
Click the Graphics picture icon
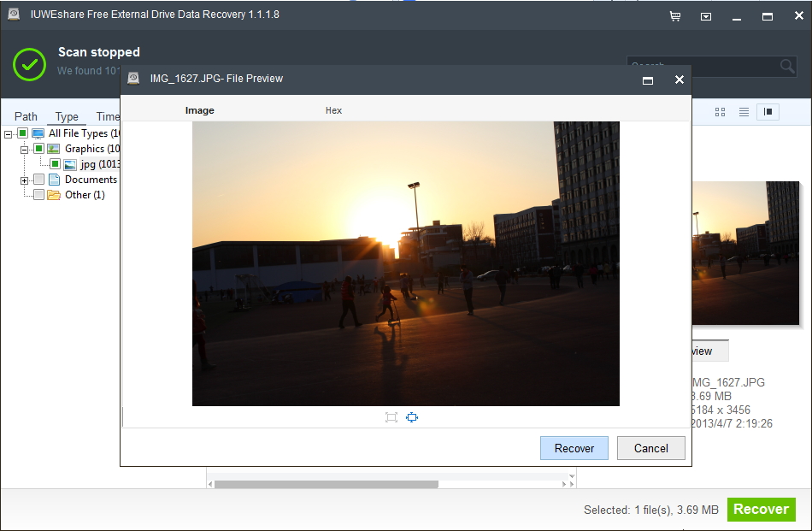point(53,149)
